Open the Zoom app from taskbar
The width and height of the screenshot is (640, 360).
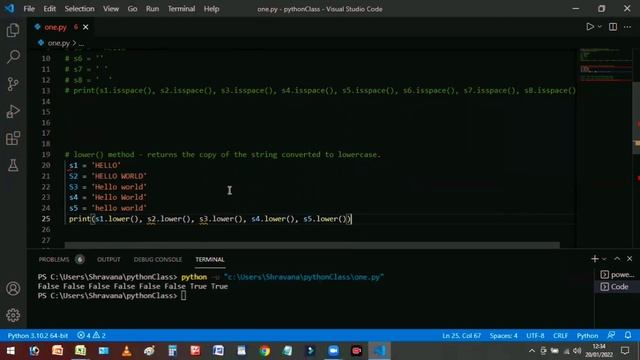(333, 351)
